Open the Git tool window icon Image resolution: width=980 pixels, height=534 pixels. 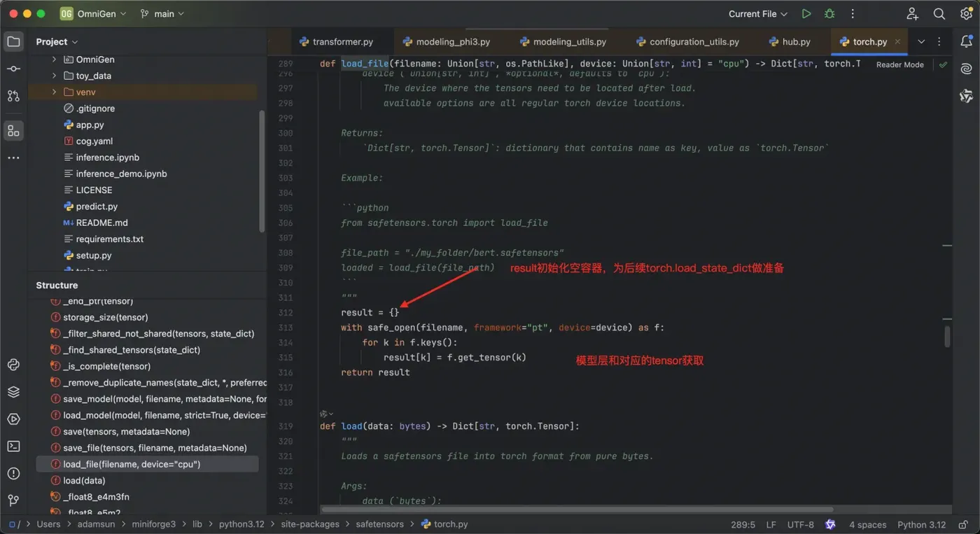(13, 500)
